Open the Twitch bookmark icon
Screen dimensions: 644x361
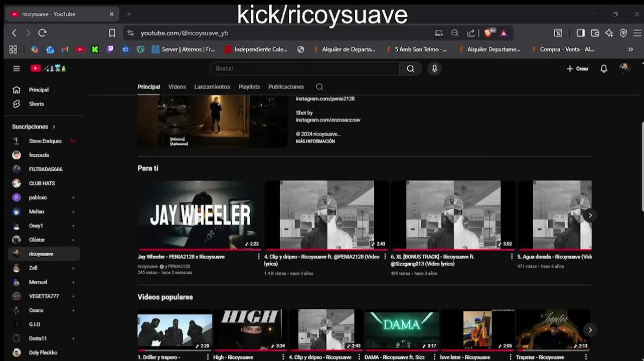point(110,49)
